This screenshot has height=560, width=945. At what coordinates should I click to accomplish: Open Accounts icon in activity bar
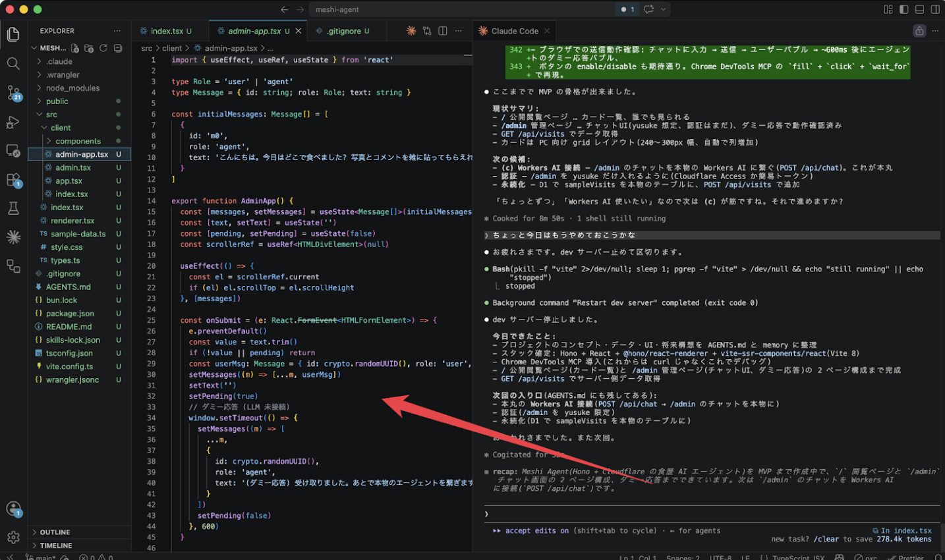(13, 509)
